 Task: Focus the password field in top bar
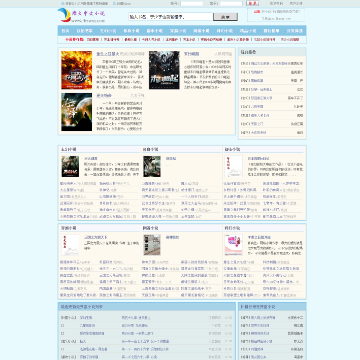click(x=231, y=3)
